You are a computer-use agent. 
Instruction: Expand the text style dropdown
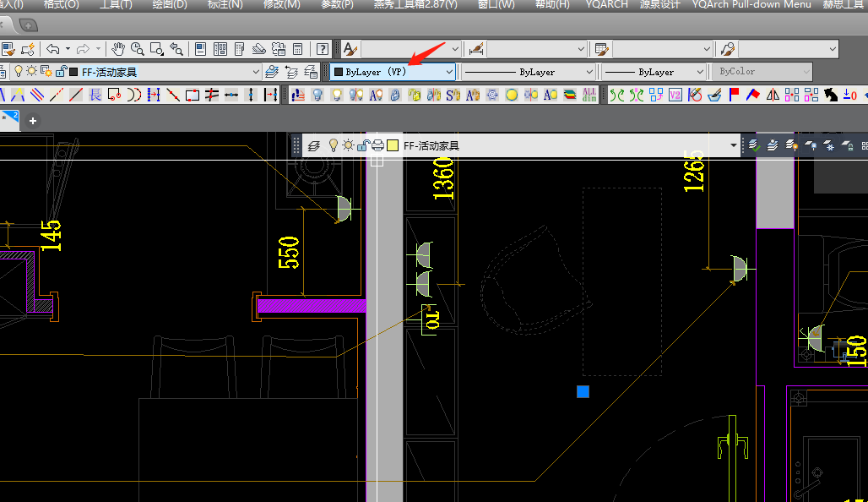[x=455, y=49]
